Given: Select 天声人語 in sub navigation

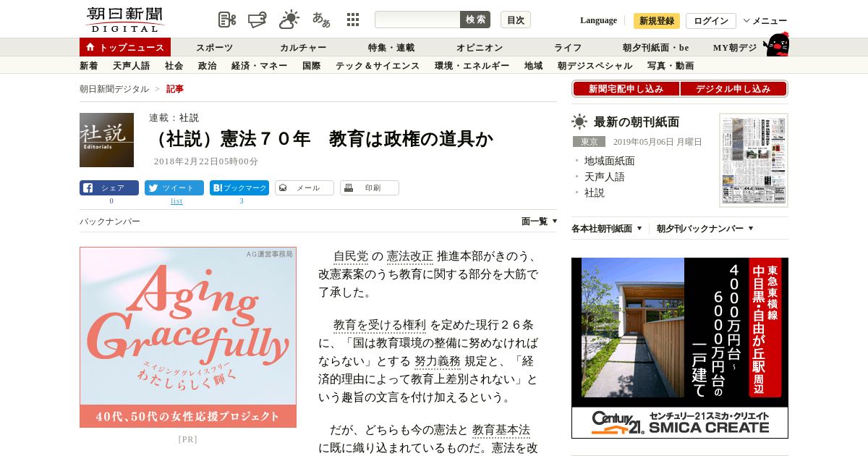Looking at the screenshot, I should click(x=131, y=66).
